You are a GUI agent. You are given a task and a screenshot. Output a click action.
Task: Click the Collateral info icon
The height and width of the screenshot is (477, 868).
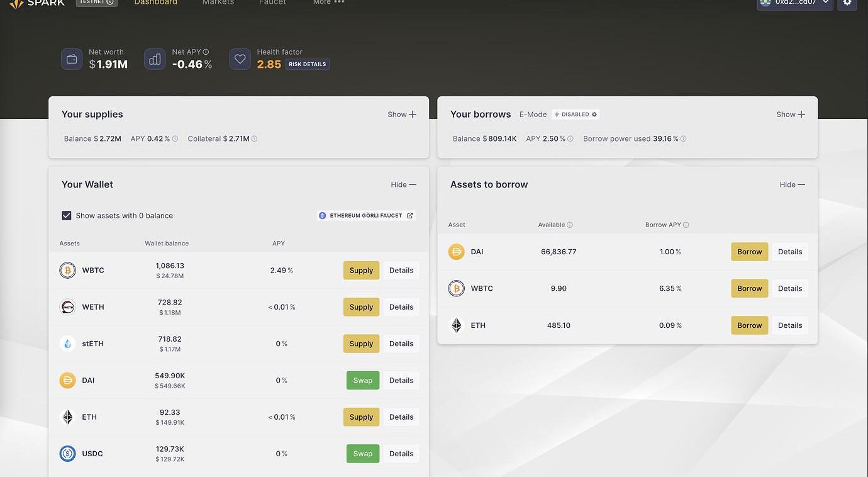[254, 139]
